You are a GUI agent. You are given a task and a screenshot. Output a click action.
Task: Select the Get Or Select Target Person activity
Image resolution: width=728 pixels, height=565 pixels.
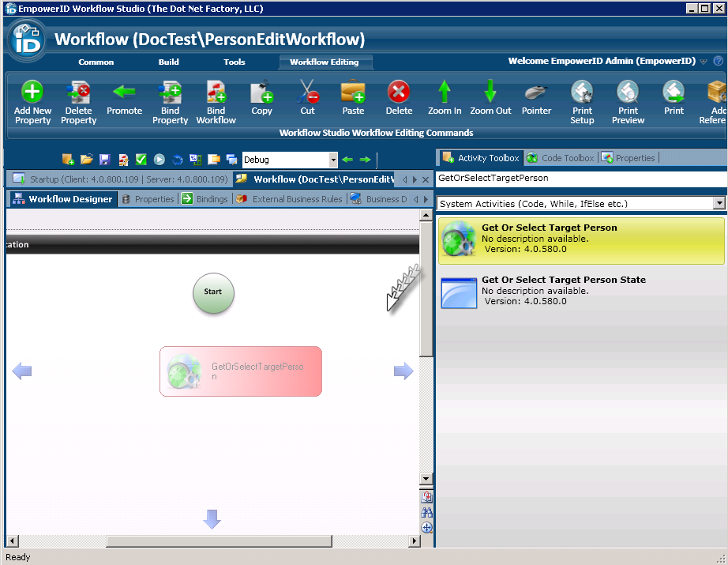coord(580,239)
